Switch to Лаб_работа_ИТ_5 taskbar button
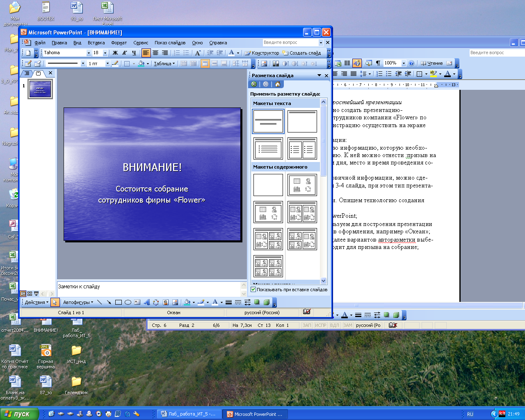Image resolution: width=525 pixels, height=420 pixels. pyautogui.click(x=189, y=414)
